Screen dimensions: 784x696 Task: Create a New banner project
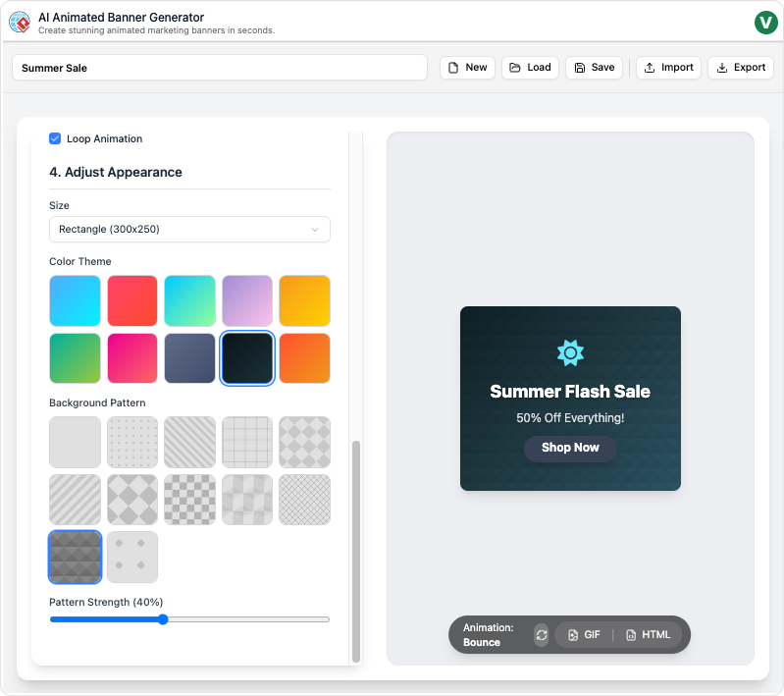(467, 68)
